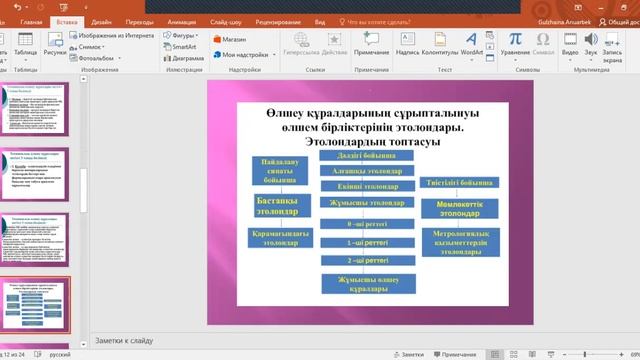Click the slide panel scroll down arrow
Image resolution: width=640 pixels, height=360 pixels.
tap(84, 344)
